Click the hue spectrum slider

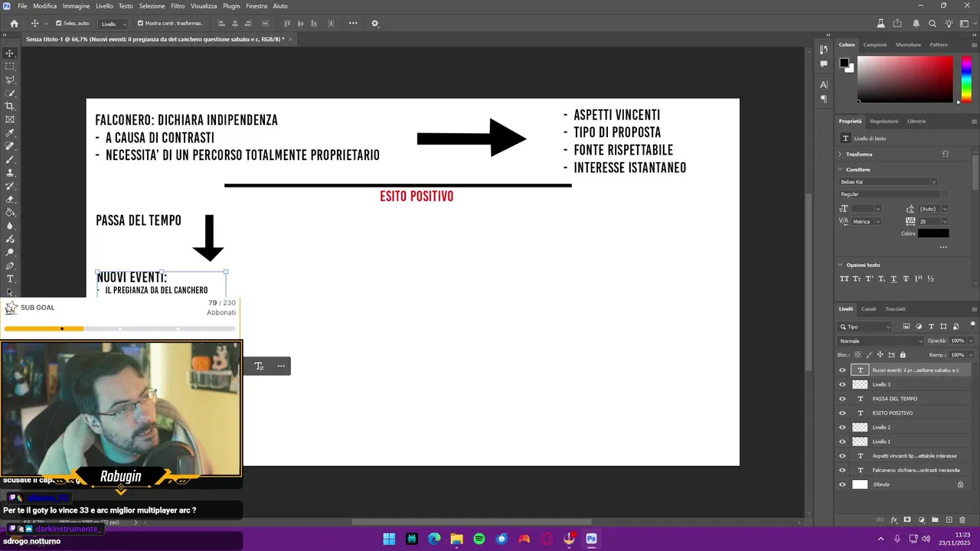point(966,79)
